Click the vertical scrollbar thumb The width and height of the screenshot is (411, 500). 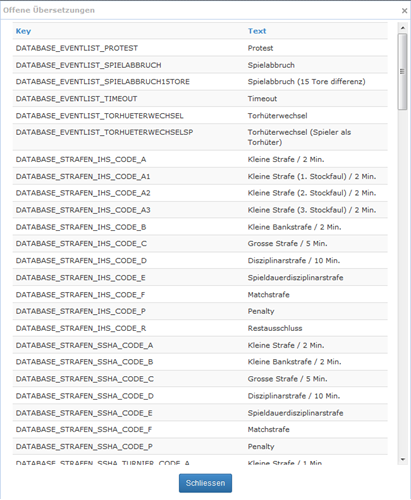click(403, 71)
